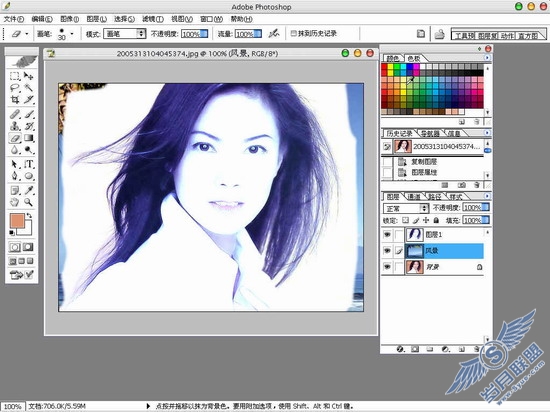Select the Clone Stamp tool
Screen dimensions: 550x412
[x=15, y=126]
